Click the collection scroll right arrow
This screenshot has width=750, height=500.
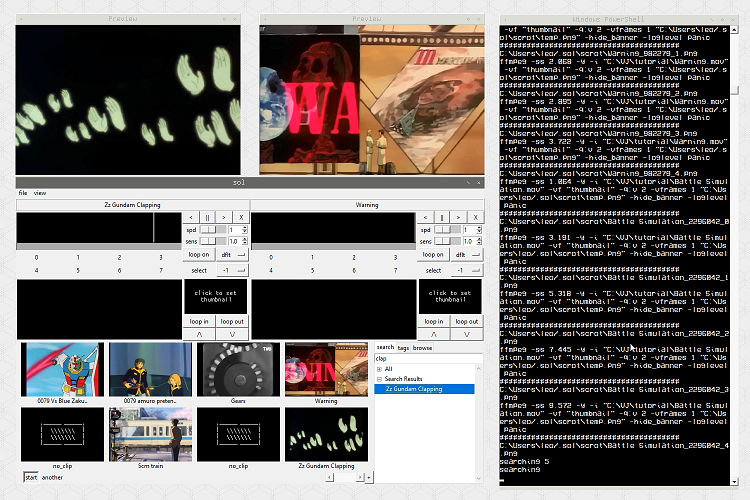360,477
